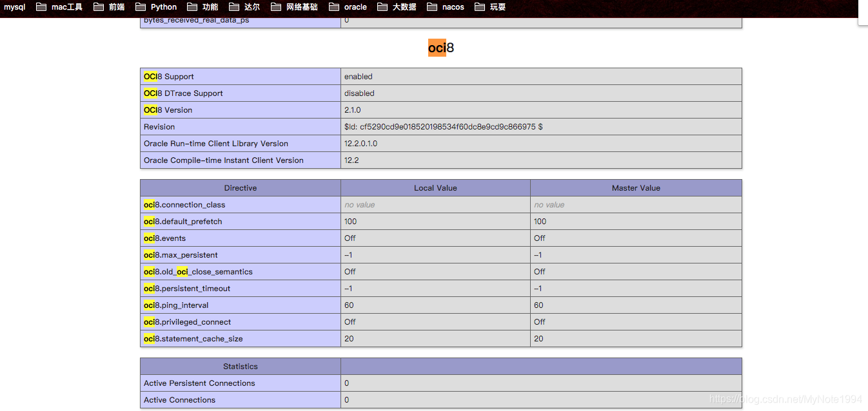Select the oci8.statement_cache_size directive
868x411 pixels.
pos(193,339)
